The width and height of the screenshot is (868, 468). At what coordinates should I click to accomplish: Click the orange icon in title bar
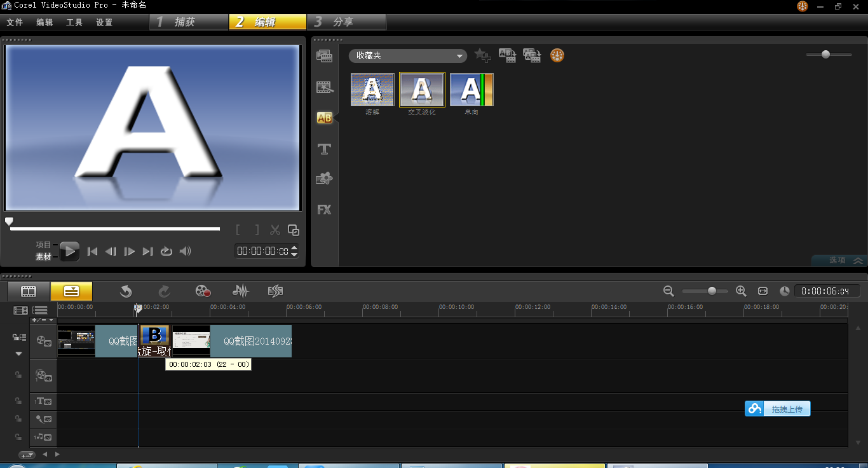[x=803, y=6]
